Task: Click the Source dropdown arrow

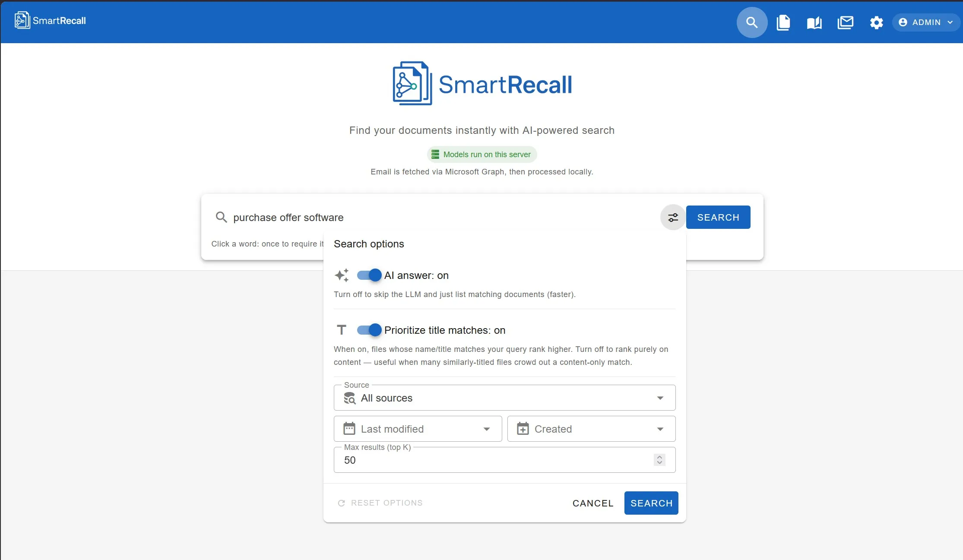Action: (660, 398)
